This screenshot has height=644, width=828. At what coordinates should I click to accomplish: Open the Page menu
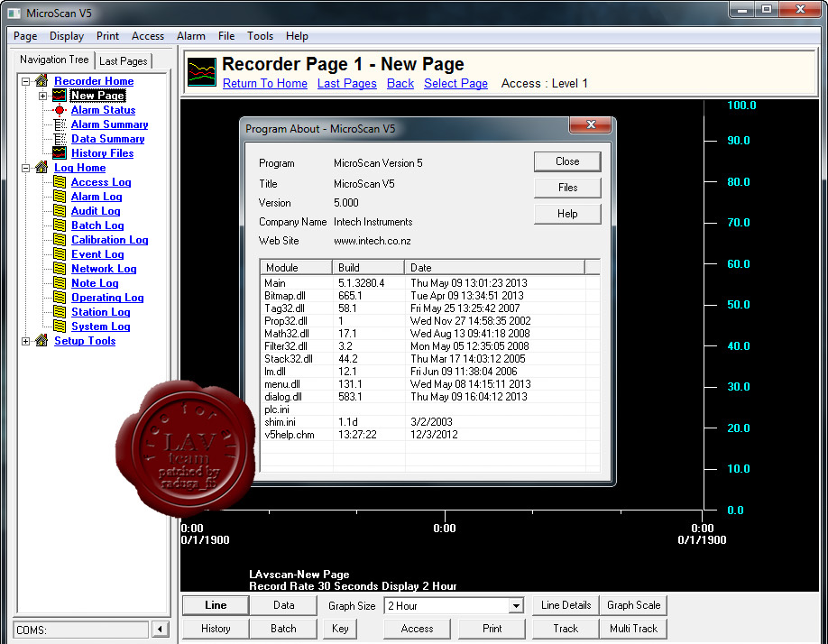coord(25,36)
